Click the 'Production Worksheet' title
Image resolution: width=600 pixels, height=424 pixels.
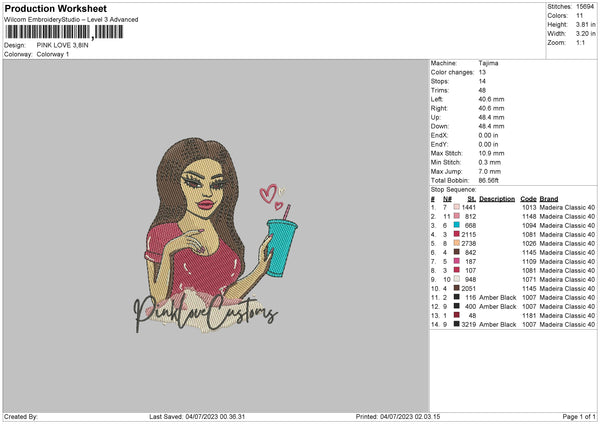pos(55,8)
